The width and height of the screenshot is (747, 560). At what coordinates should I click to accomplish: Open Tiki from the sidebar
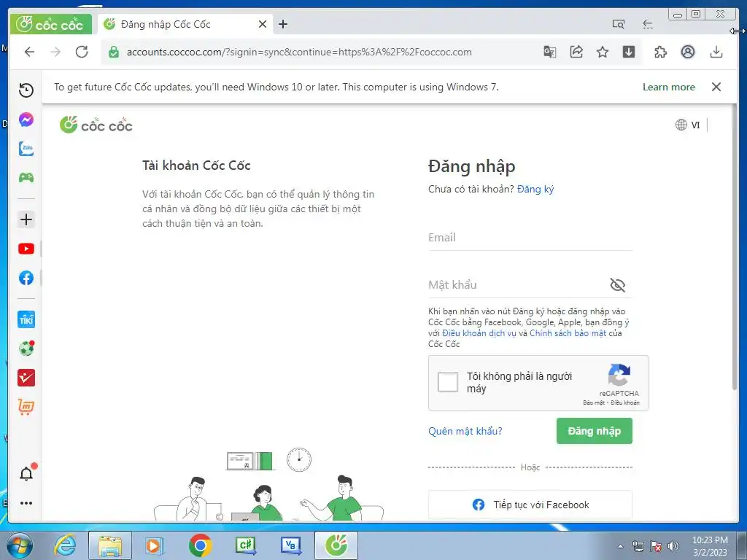coord(26,319)
